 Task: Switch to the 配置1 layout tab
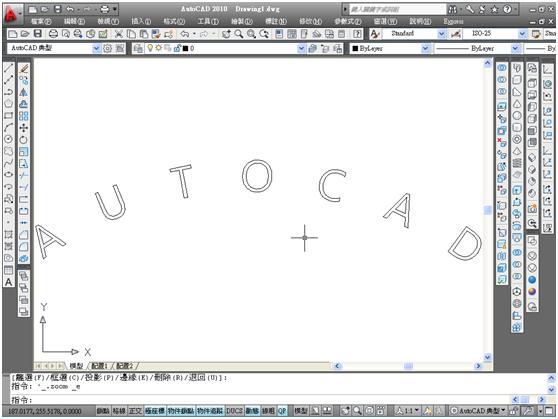(100, 366)
